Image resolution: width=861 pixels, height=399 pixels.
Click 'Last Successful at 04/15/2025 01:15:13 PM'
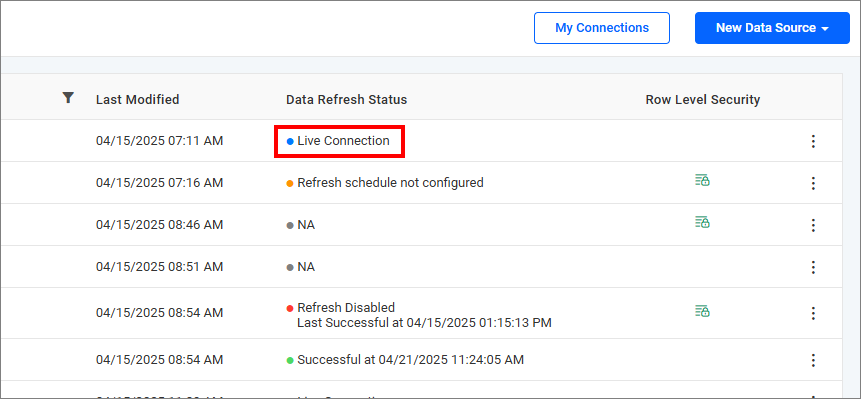click(x=424, y=323)
